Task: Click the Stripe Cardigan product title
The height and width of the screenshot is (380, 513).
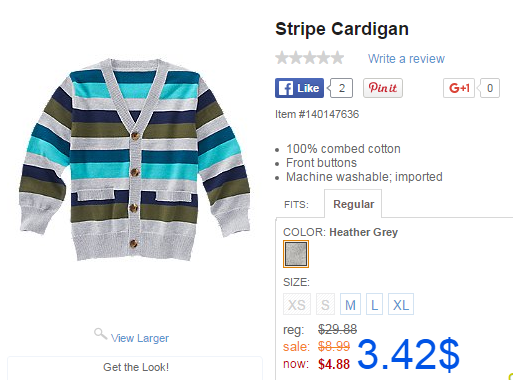Action: pyautogui.click(x=342, y=29)
